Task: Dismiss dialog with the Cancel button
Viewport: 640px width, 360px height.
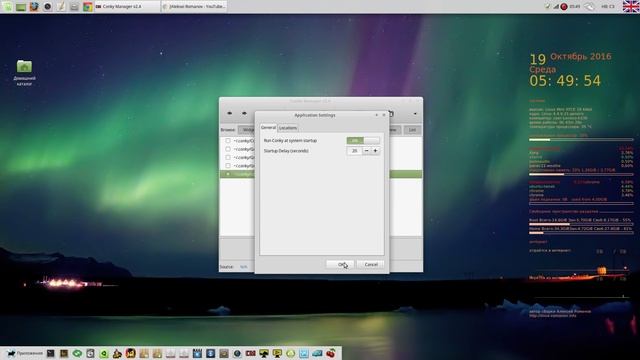Action: (x=371, y=264)
